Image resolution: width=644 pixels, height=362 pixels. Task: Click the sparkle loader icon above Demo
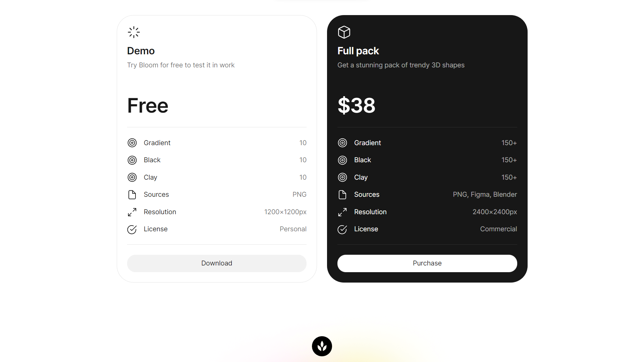point(133,32)
